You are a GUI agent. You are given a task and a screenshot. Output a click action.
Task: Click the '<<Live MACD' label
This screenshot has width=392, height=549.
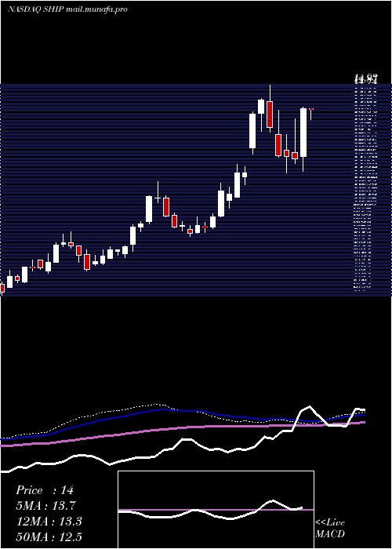coord(330,528)
